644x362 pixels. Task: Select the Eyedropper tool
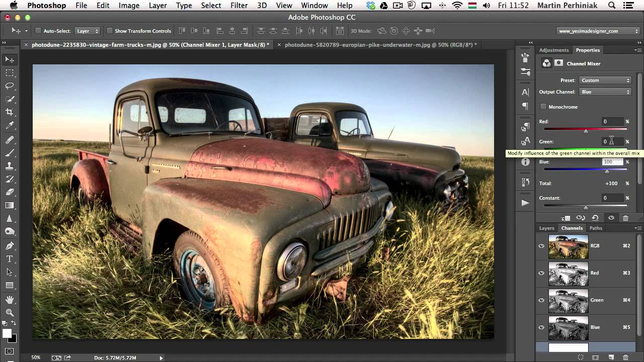[x=10, y=125]
